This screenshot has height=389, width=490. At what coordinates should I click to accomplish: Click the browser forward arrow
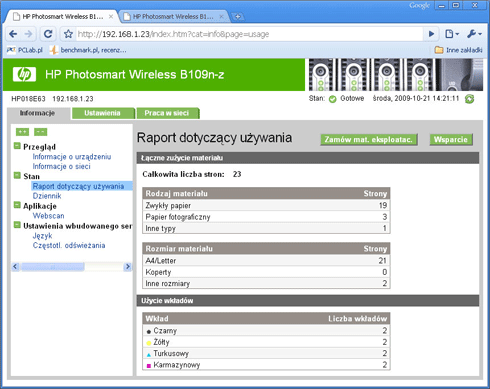(x=29, y=34)
